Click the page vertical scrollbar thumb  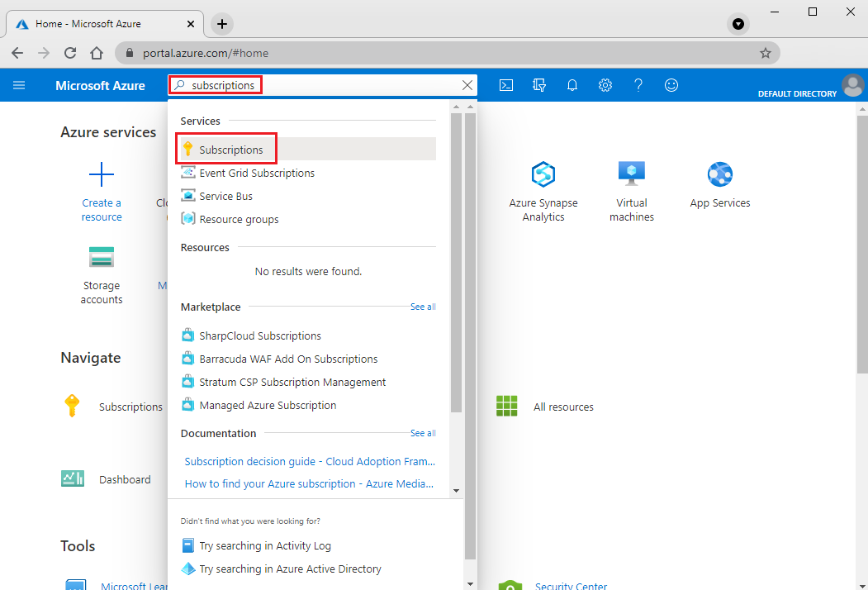point(862,245)
